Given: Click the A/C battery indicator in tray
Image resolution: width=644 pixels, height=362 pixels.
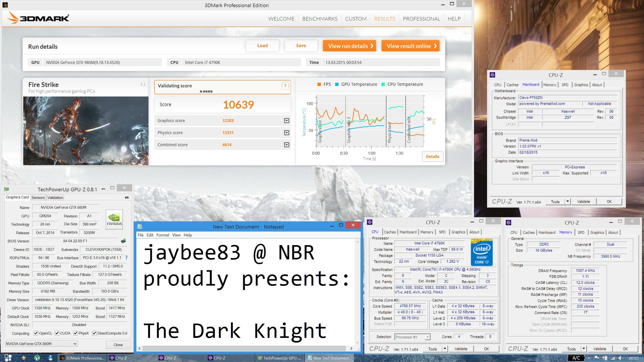Looking at the screenshot, I should pos(576,358).
